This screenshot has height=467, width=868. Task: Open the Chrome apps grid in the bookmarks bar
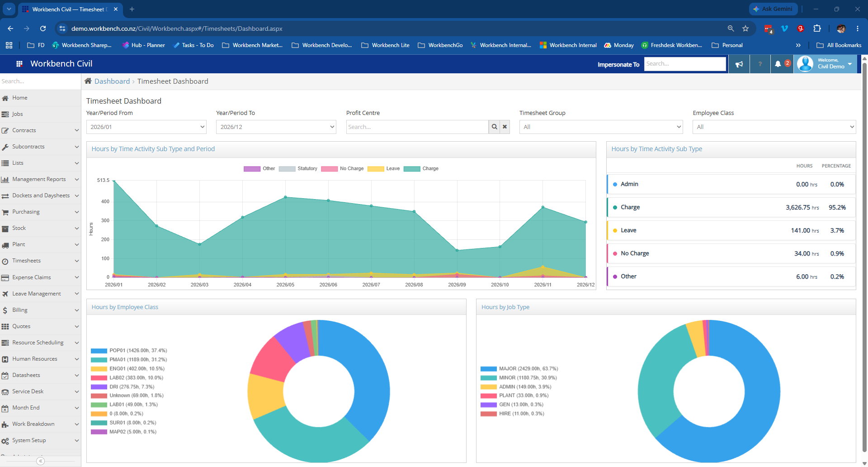[x=9, y=45]
